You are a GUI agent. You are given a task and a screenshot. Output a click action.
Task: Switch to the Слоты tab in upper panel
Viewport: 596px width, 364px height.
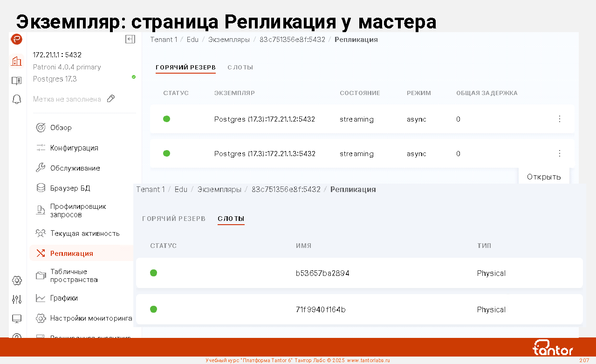coord(240,68)
